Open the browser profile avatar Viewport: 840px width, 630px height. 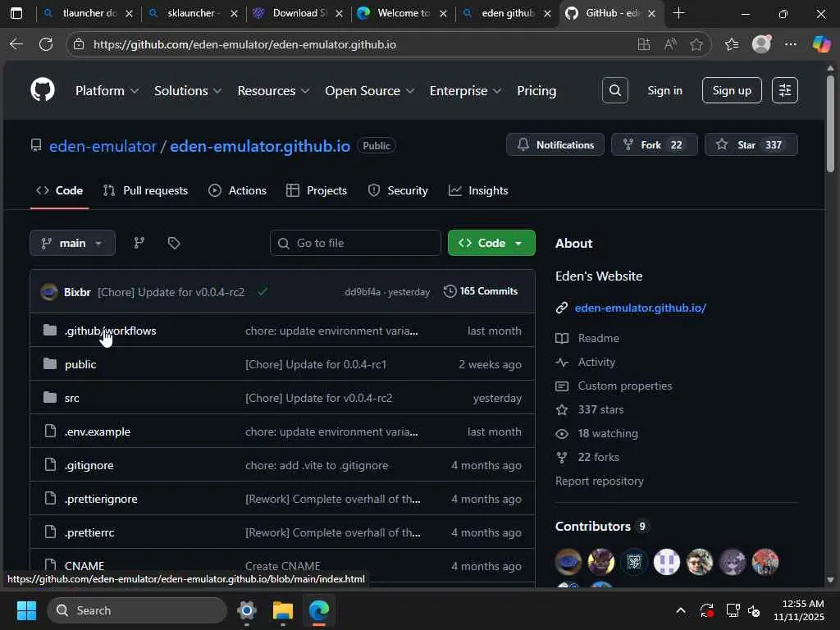pyautogui.click(x=761, y=44)
